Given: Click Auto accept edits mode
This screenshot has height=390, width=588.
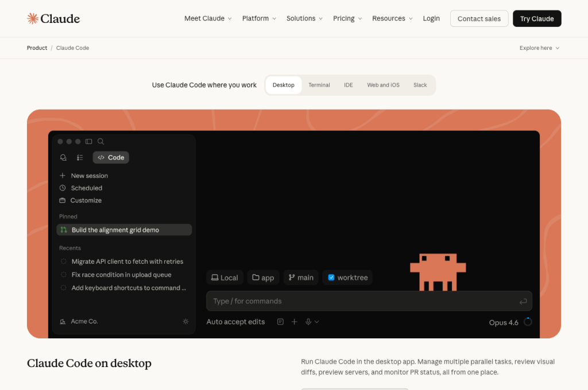Looking at the screenshot, I should pos(235,322).
